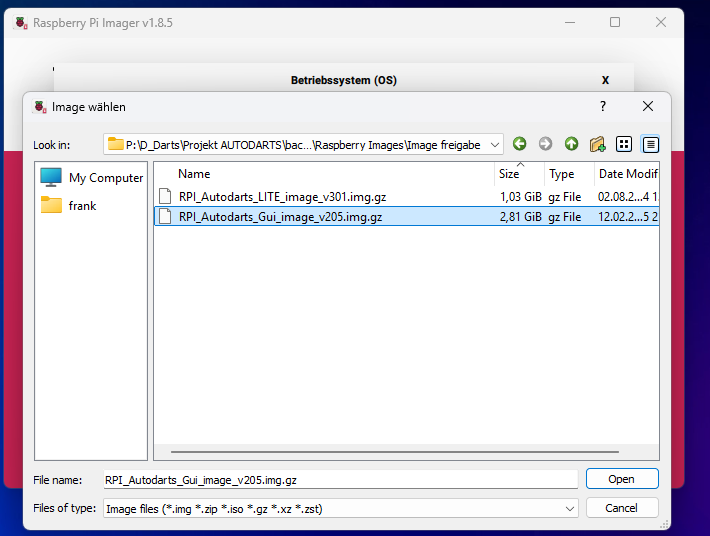Create a new folder

point(598,144)
